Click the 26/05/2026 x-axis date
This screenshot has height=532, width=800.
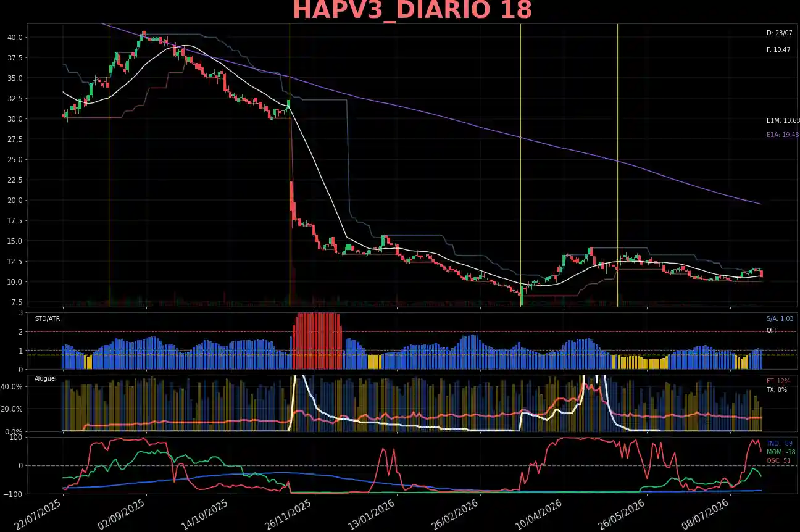tap(623, 513)
